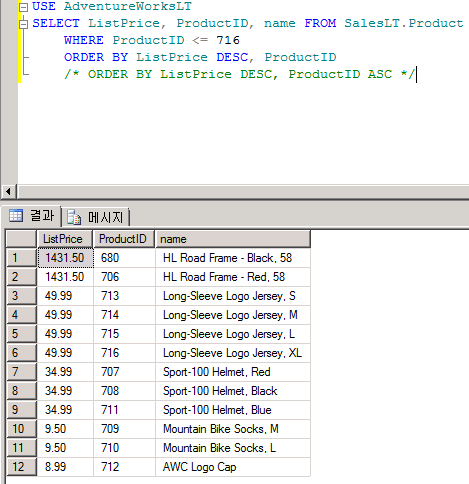Click the ProductID cell 706
469x484 pixels.
pyautogui.click(x=124, y=277)
